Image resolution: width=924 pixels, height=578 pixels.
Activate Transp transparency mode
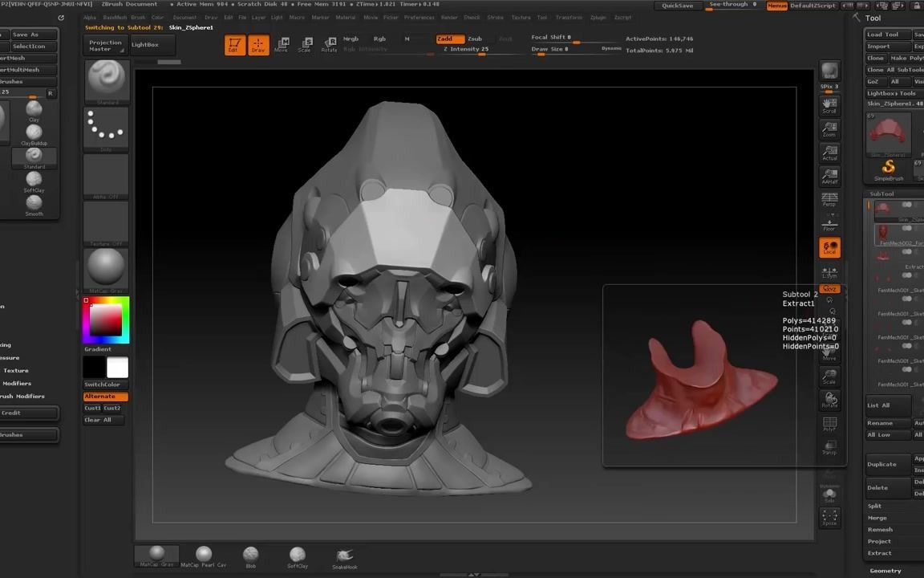tap(830, 447)
